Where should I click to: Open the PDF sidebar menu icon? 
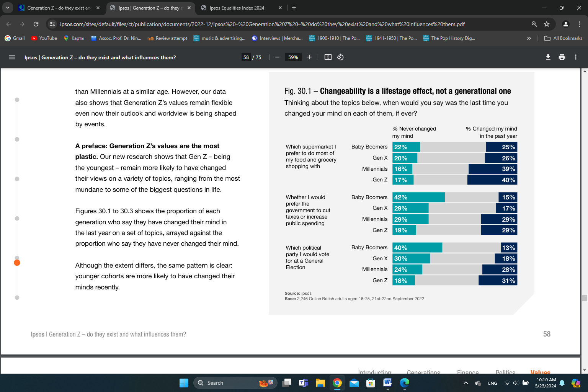[12, 57]
